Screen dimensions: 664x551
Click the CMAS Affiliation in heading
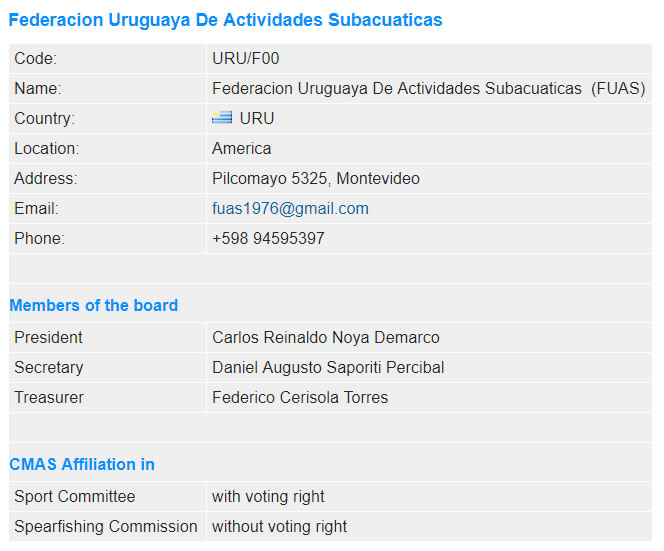coord(82,464)
